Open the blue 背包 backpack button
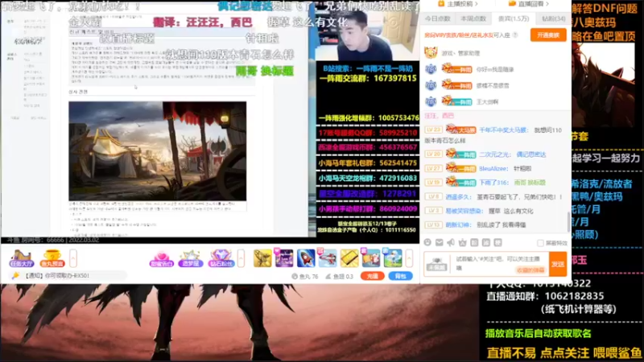644x362 pixels. click(400, 276)
